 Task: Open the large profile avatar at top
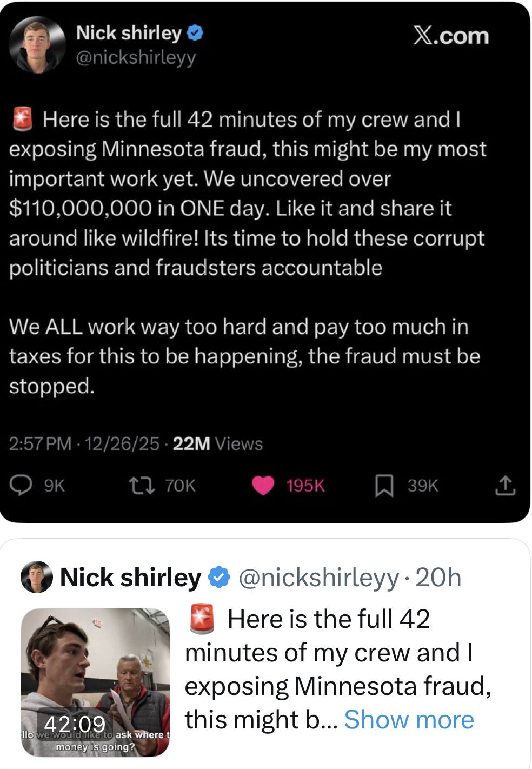pos(37,44)
